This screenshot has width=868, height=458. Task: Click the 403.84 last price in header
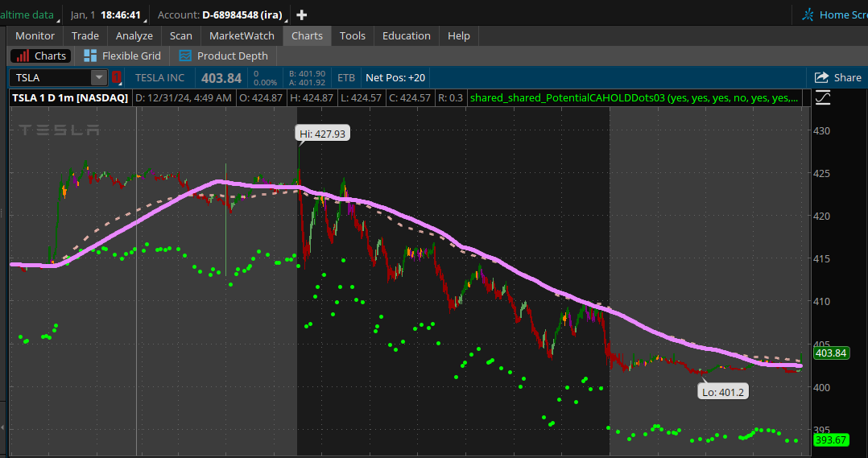point(221,78)
